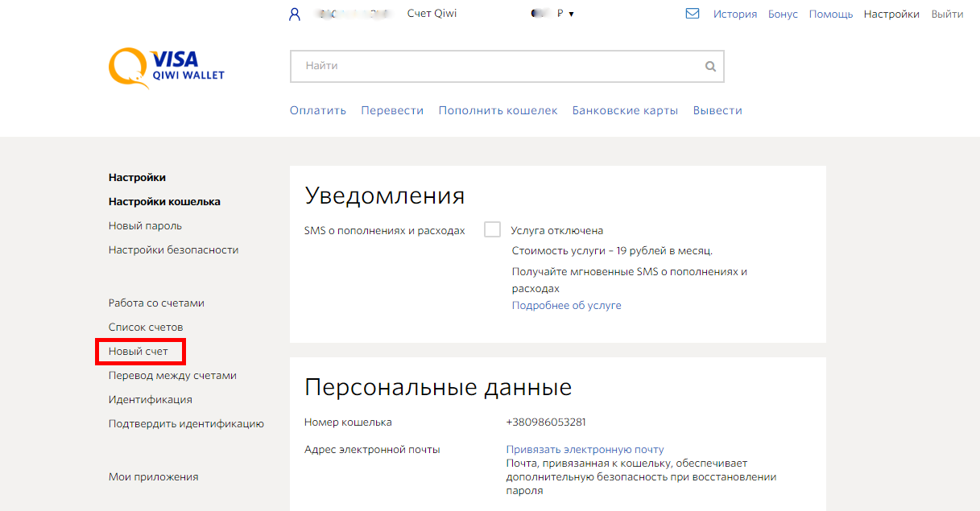980x511 pixels.
Task: Open the Помощь page
Action: (830, 14)
